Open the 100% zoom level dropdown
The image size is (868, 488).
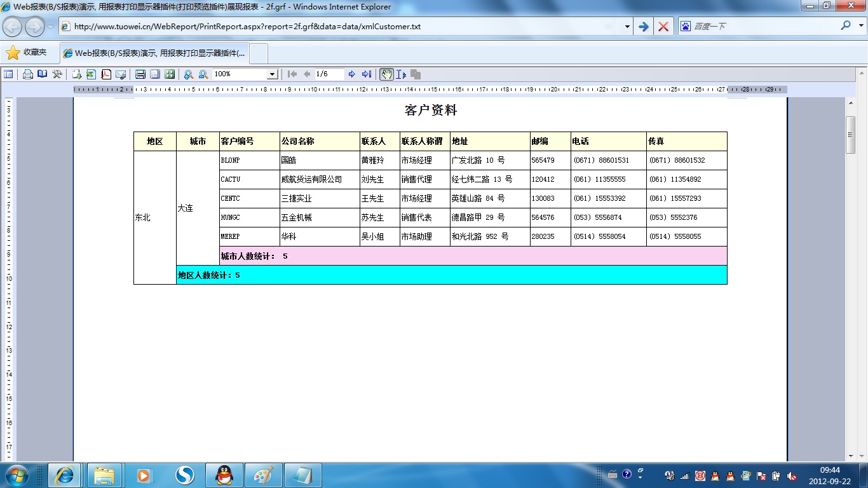click(x=272, y=74)
